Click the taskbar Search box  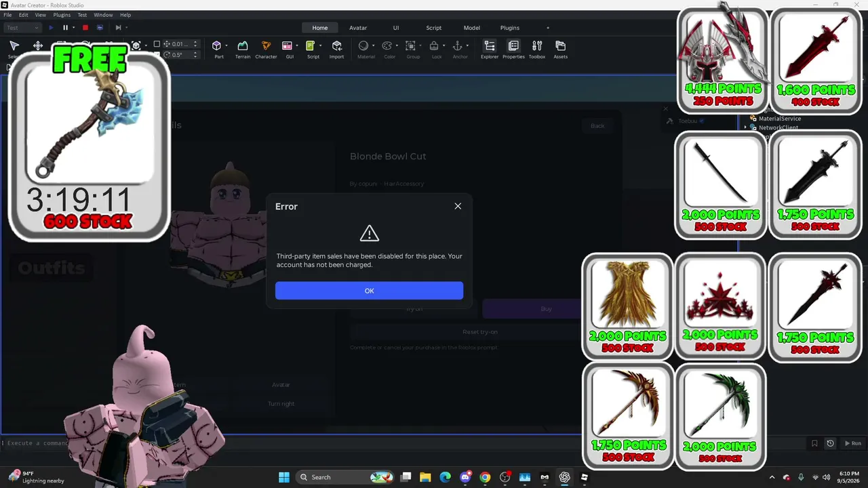[x=346, y=477]
